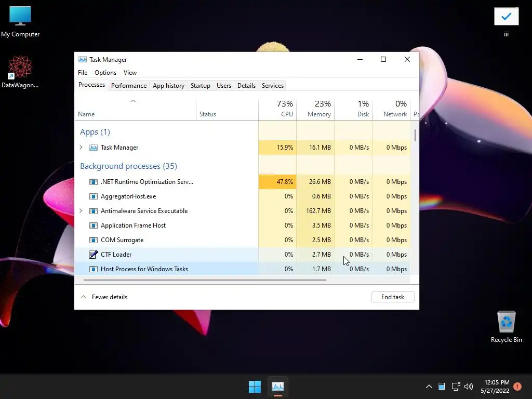The image size is (532, 399).
Task: Click the Apps (1) group heading
Action: click(x=95, y=132)
